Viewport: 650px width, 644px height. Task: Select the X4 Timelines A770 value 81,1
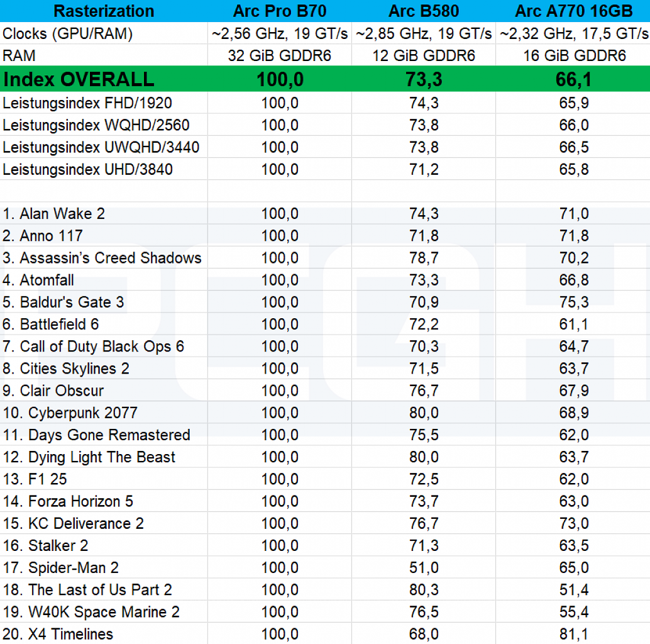[574, 634]
